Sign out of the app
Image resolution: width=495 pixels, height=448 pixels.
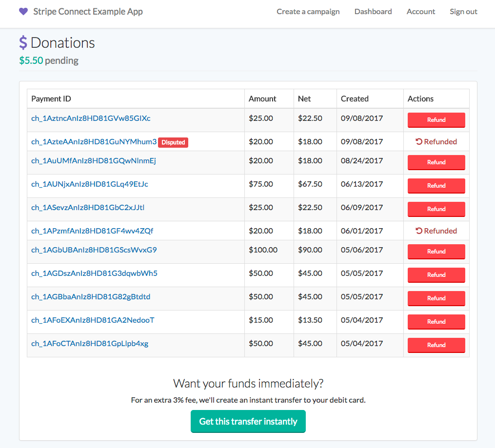point(463,11)
